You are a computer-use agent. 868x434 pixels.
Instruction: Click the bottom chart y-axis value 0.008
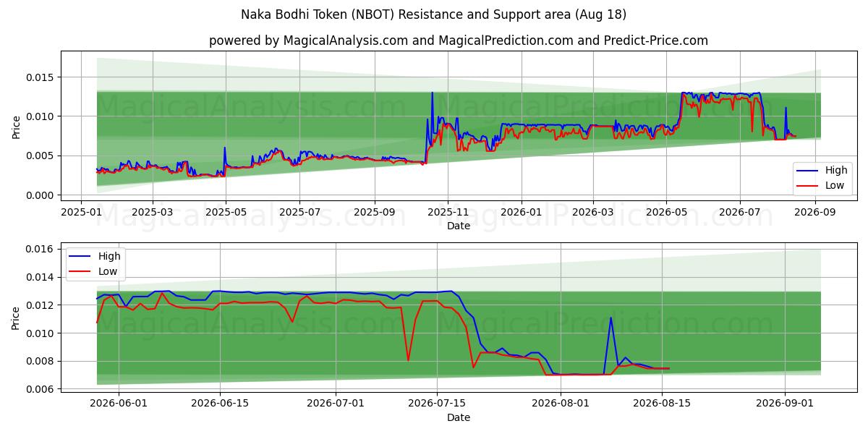pyautogui.click(x=41, y=362)
